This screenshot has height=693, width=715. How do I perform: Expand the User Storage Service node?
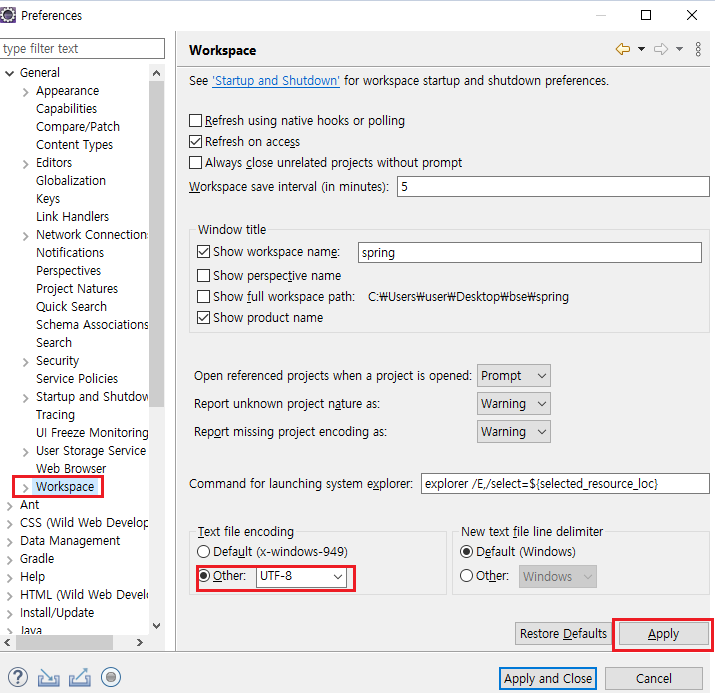pos(26,451)
